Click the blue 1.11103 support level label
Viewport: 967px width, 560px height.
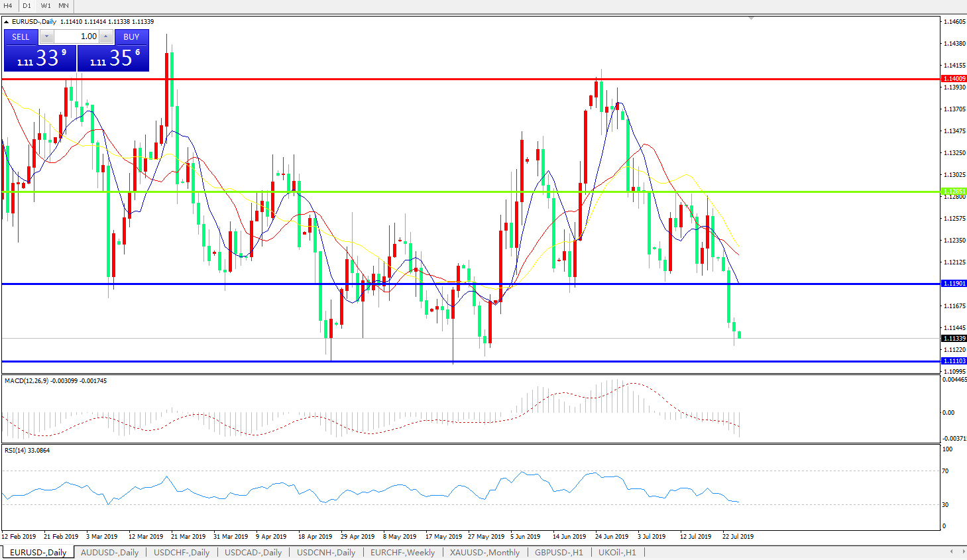pos(954,361)
